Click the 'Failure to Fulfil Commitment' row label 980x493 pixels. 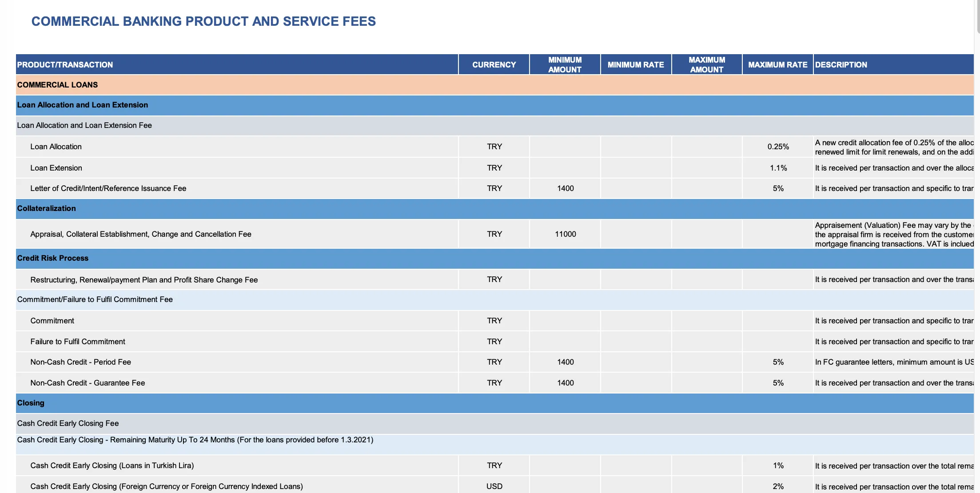pyautogui.click(x=78, y=342)
